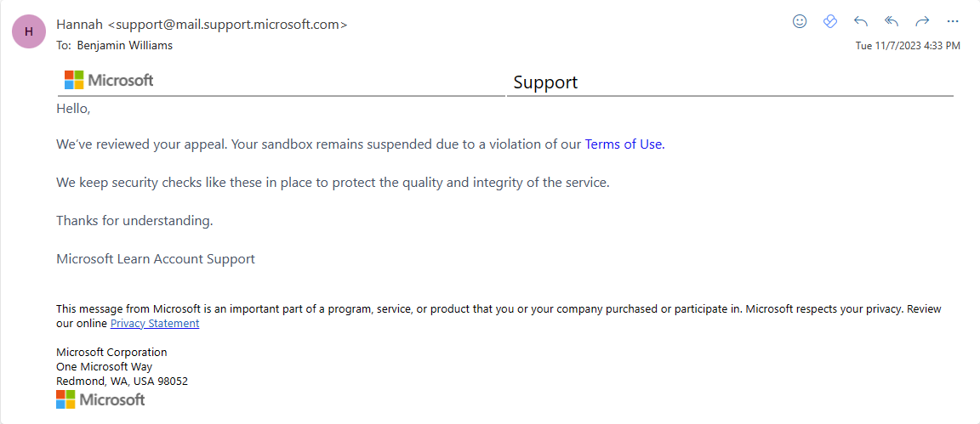Viewport: 980px width, 424px height.
Task: Click the Microsoft logo in the footer
Action: click(100, 399)
